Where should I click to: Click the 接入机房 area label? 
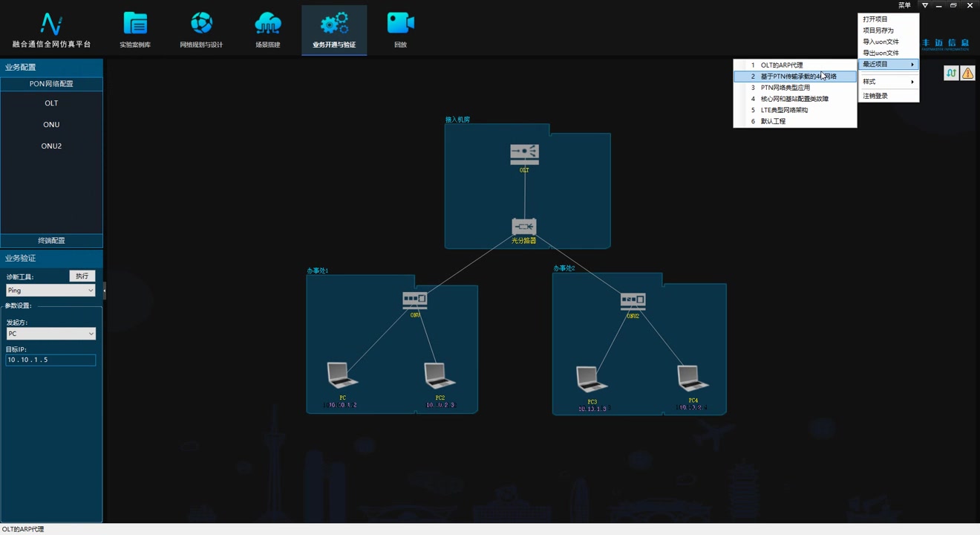point(457,120)
